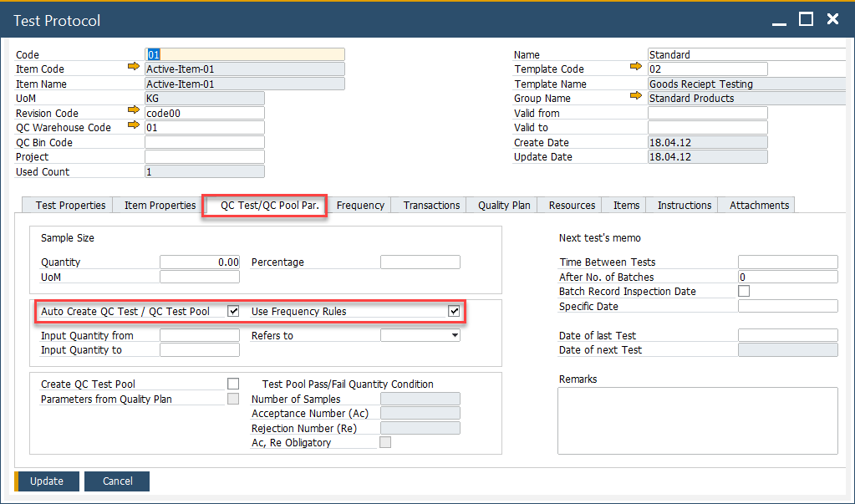Click the Time Between Tests field
The image size is (855, 504).
pos(787,262)
